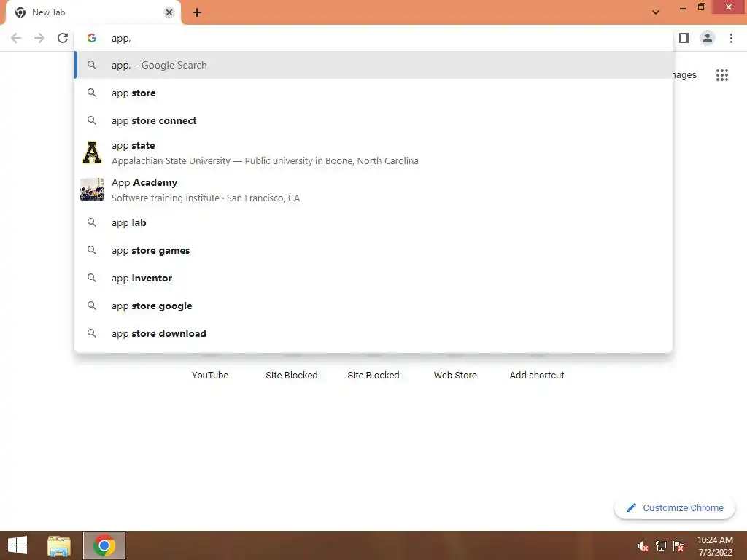Viewport: 747px width, 560px height.
Task: Open File Explorer from the taskbar
Action: (59, 545)
